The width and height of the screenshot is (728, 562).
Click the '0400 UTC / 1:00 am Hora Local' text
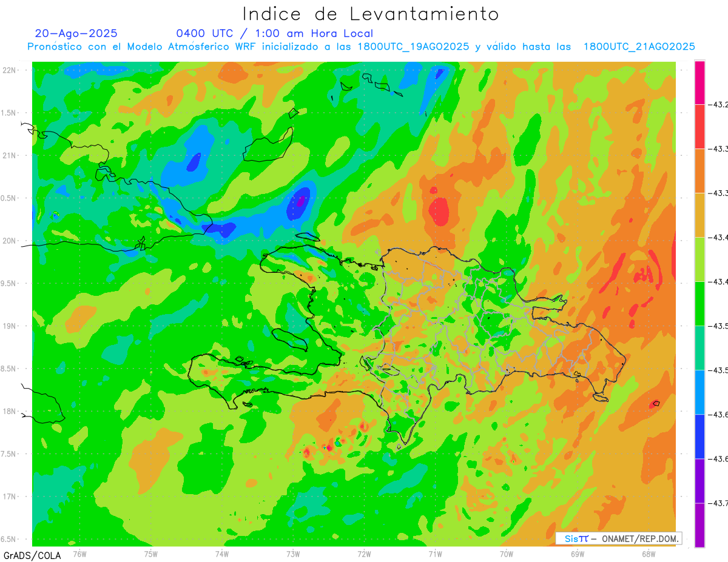(275, 33)
